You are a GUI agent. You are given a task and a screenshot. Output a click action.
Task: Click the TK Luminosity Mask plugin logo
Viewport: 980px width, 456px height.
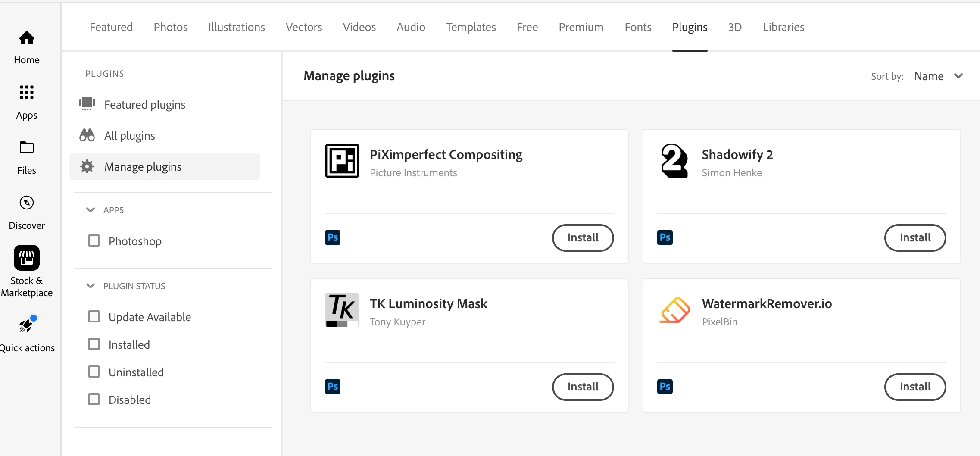point(342,310)
